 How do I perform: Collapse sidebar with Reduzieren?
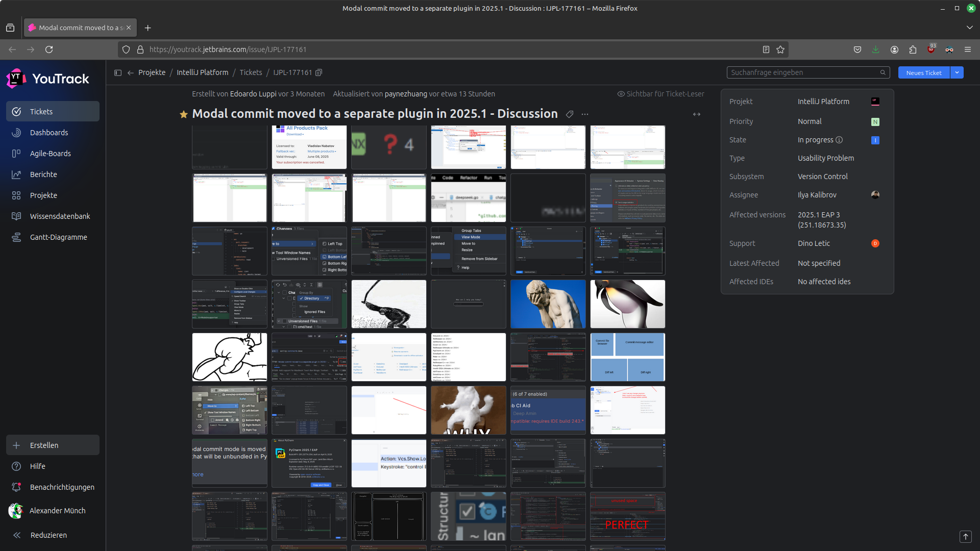click(x=53, y=535)
